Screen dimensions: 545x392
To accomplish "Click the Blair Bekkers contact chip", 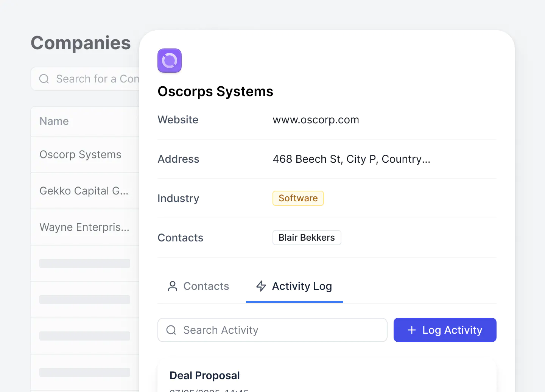I will 307,237.
